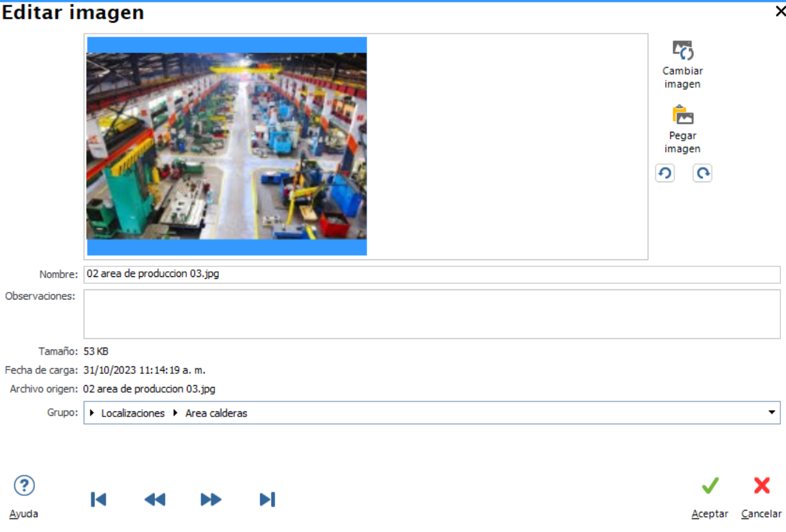Viewport: 786px width, 532px height.
Task: Click the 53 KB size value
Action: pyautogui.click(x=96, y=351)
